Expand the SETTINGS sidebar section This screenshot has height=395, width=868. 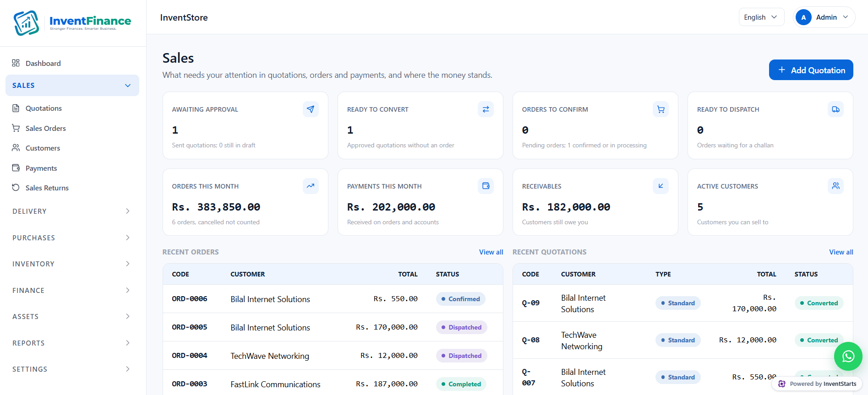(x=72, y=369)
